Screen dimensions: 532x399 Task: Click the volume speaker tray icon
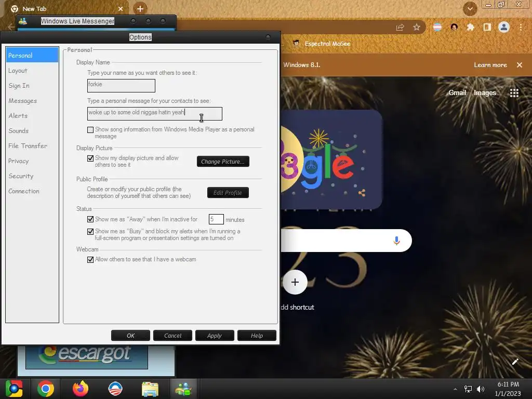(481, 389)
